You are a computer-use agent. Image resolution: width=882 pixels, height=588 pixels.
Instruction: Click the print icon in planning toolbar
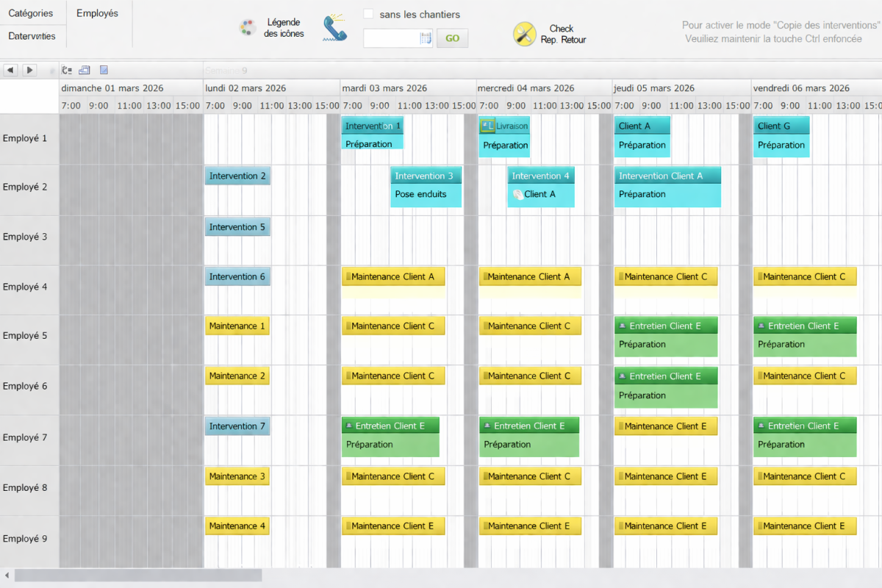[85, 70]
